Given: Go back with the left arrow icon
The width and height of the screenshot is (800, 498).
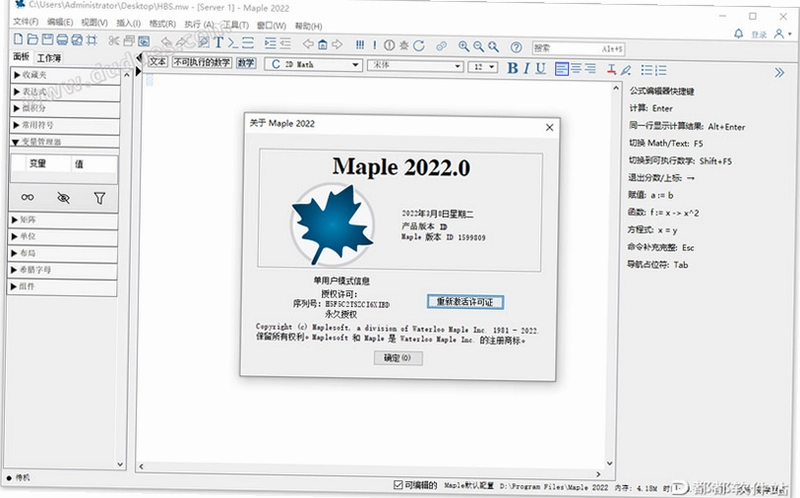Looking at the screenshot, I should click(308, 44).
